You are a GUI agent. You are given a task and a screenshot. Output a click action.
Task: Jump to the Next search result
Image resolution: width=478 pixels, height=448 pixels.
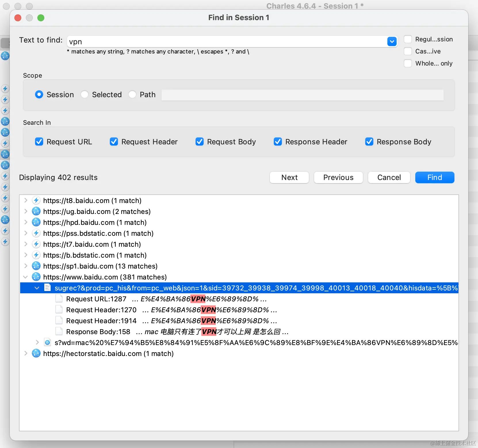coord(289,177)
